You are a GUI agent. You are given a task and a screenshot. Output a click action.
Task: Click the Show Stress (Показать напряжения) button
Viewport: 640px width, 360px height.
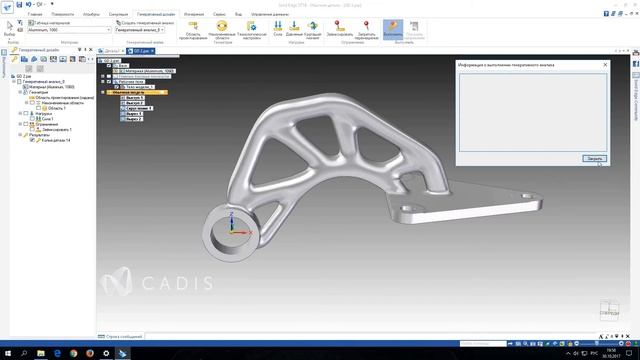(x=414, y=30)
